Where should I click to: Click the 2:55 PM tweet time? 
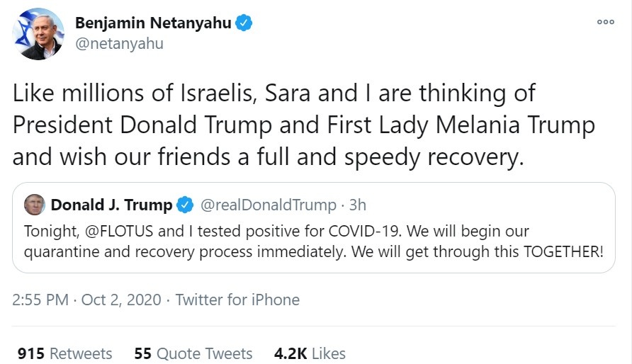[40, 300]
